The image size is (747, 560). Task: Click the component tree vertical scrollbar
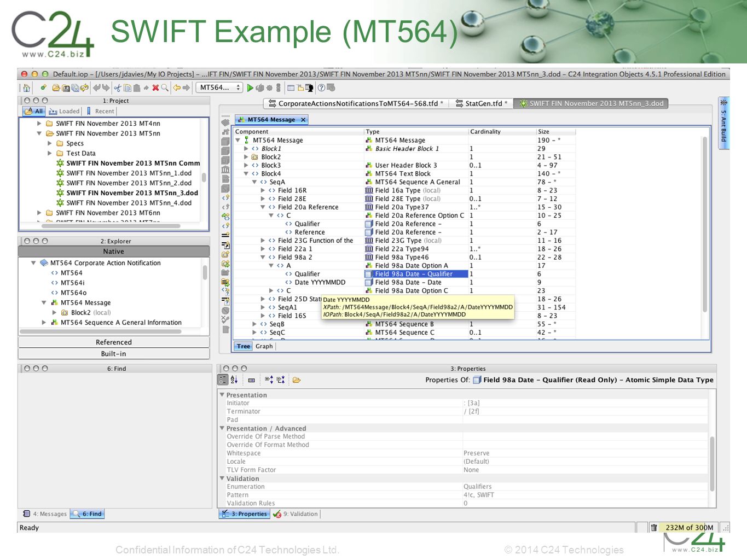point(705,224)
